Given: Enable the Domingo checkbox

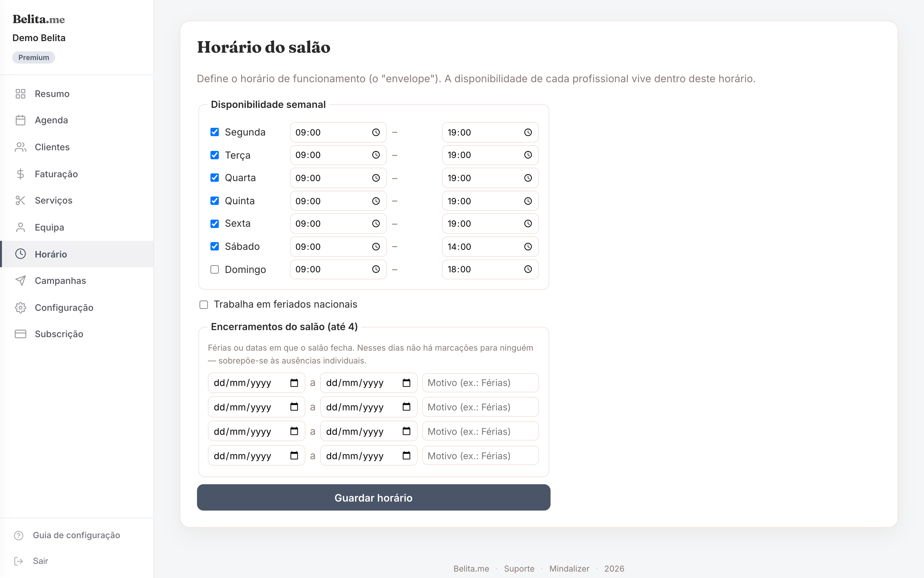Looking at the screenshot, I should tap(215, 269).
